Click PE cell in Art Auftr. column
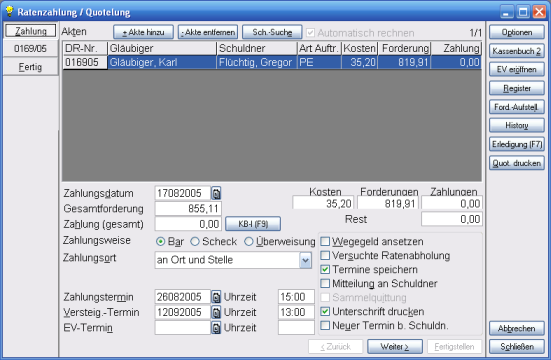This screenshot has width=551, height=360. [319, 62]
